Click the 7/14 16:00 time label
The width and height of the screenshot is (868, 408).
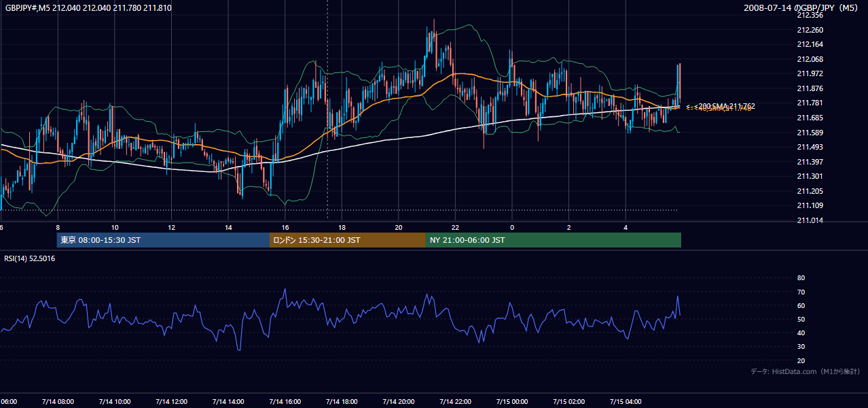285,402
